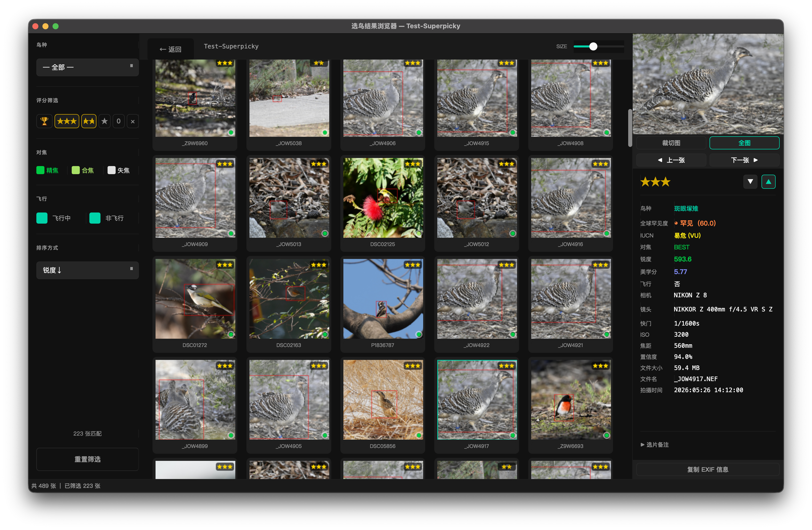This screenshot has width=812, height=530.
Task: Toggle the 失焦 focus filter
Action: point(119,170)
